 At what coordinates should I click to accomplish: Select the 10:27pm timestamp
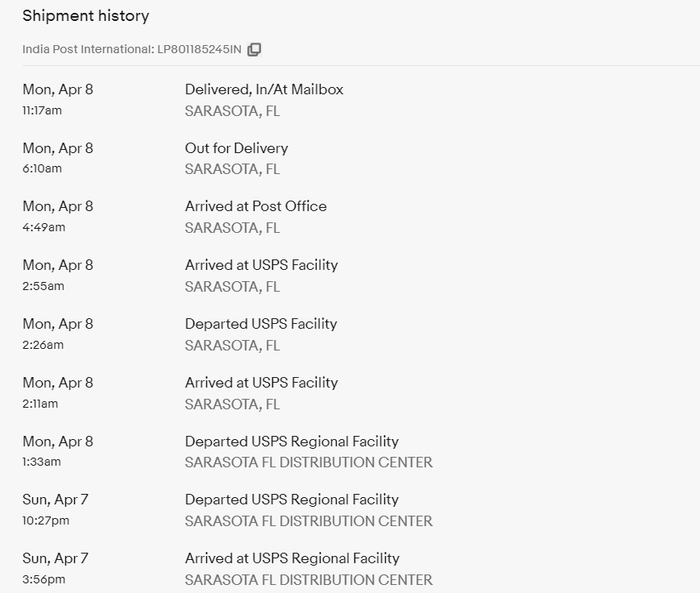tap(46, 520)
